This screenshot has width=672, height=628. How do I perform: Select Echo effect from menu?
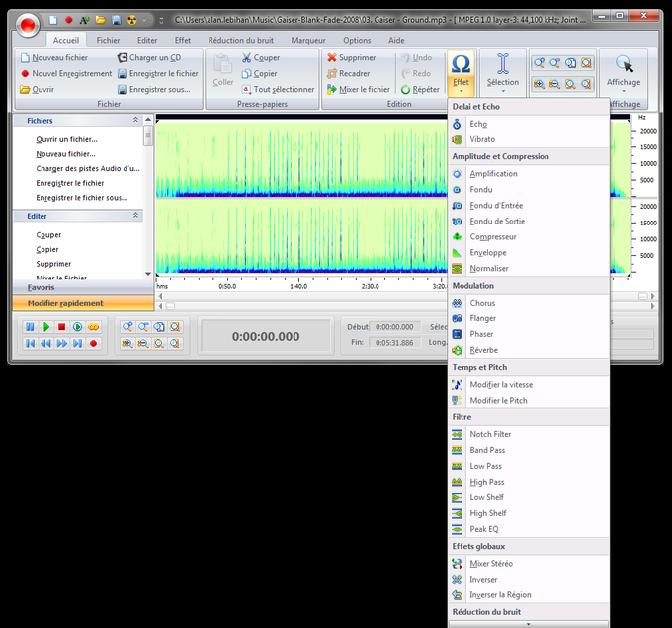[x=529, y=124]
